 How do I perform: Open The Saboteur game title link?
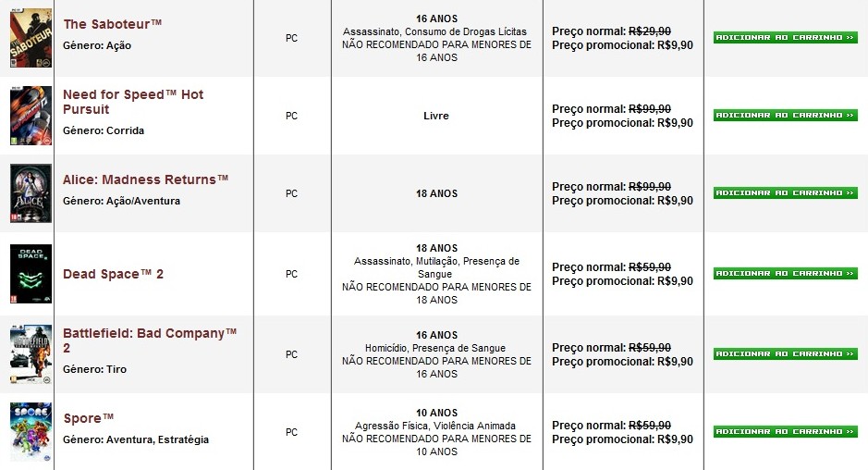[x=112, y=24]
